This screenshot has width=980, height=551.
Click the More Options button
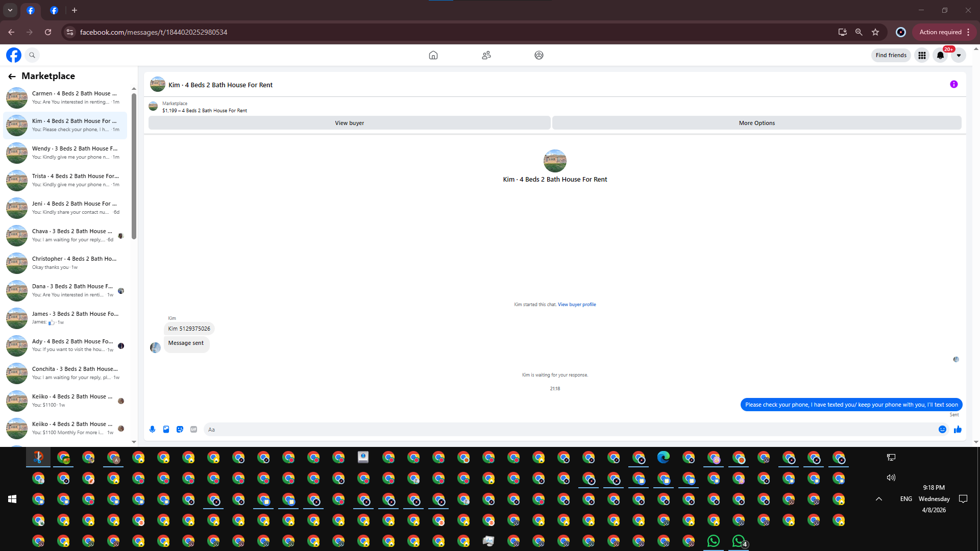coord(756,123)
